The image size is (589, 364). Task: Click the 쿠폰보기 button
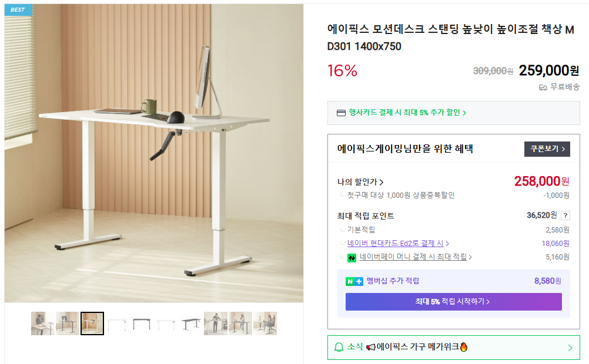click(x=547, y=149)
